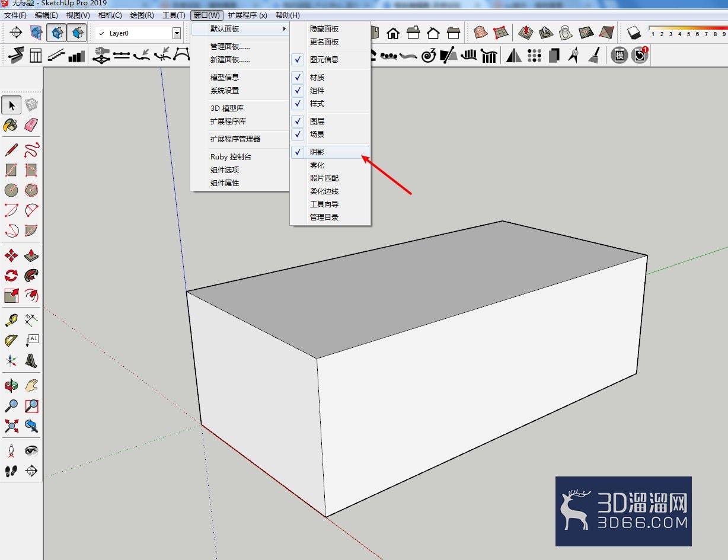Open the Ruby 控制台 entry
The width and height of the screenshot is (728, 560).
[240, 156]
